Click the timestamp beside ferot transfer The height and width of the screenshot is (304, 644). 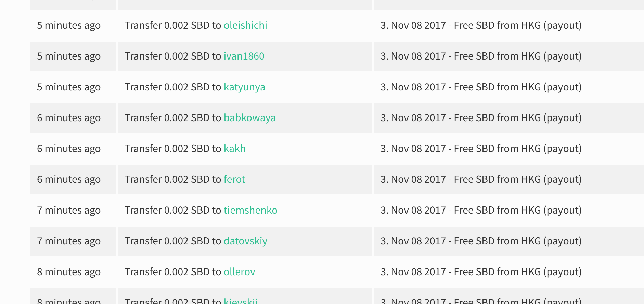69,180
